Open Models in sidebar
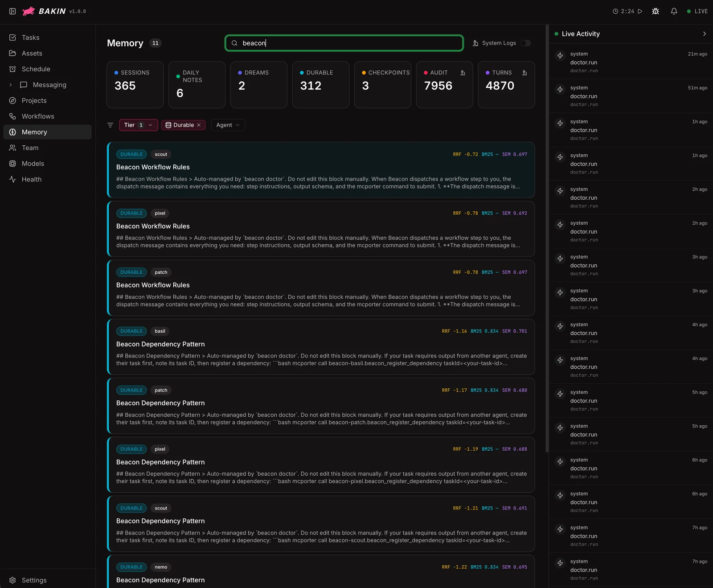 click(47, 164)
